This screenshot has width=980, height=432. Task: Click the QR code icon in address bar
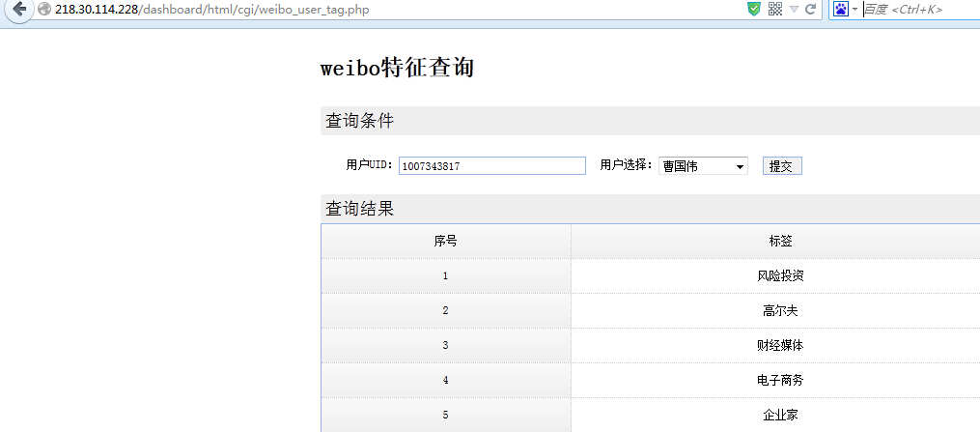coord(775,10)
